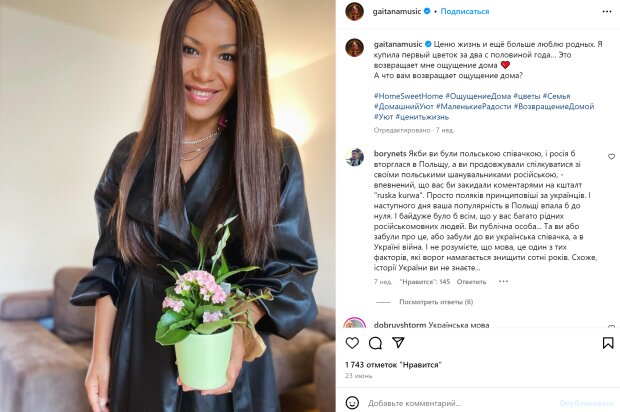Open comments with the speech bubble icon
Screen dimensions: 620x412
tap(375, 343)
